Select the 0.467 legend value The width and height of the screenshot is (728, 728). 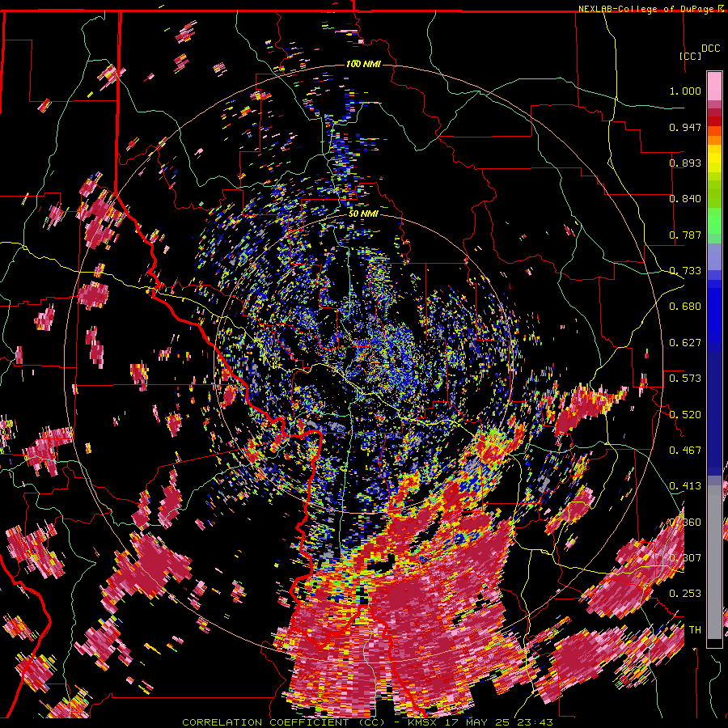click(685, 451)
